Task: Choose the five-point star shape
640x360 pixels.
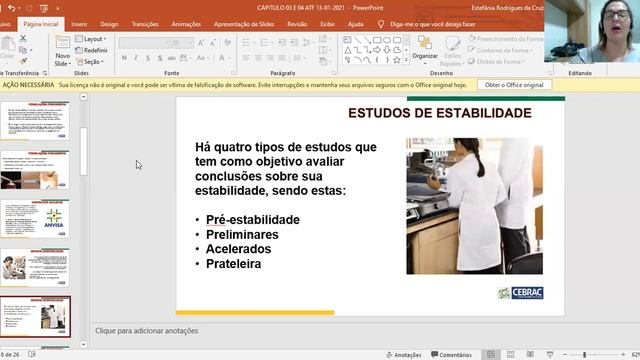Action: tap(396, 60)
